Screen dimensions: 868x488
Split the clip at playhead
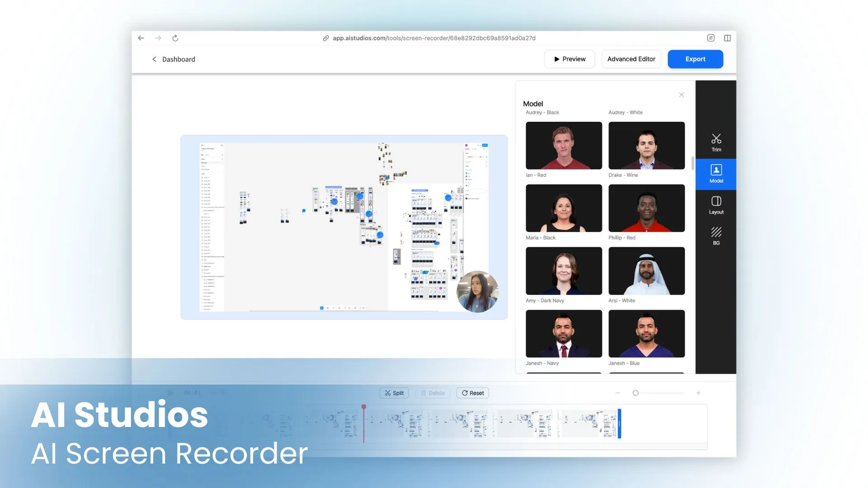pos(394,393)
